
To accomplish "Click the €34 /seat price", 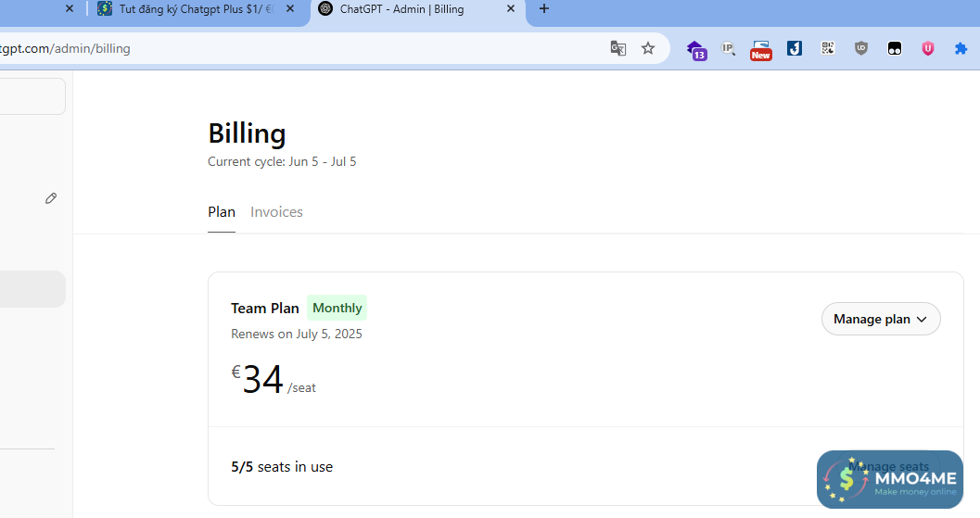I will point(274,379).
